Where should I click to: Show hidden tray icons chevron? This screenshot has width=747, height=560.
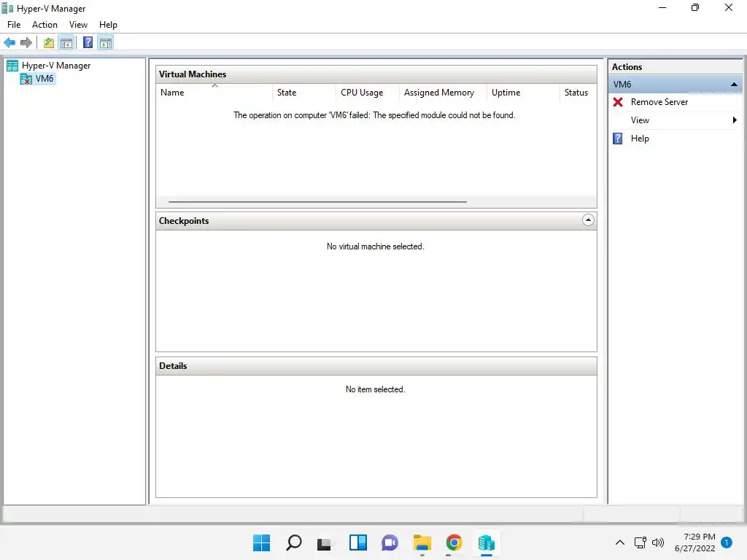coord(620,542)
